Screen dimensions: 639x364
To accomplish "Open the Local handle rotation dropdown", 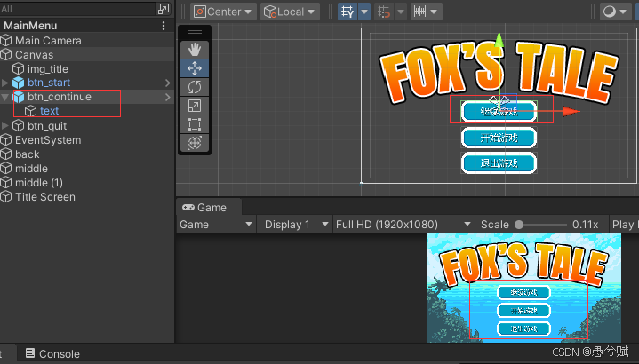I will 290,12.
